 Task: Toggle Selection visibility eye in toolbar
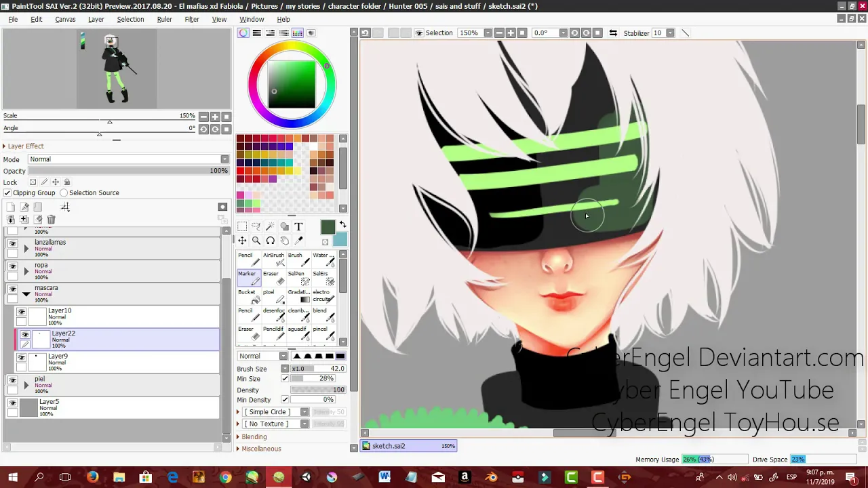pos(419,33)
